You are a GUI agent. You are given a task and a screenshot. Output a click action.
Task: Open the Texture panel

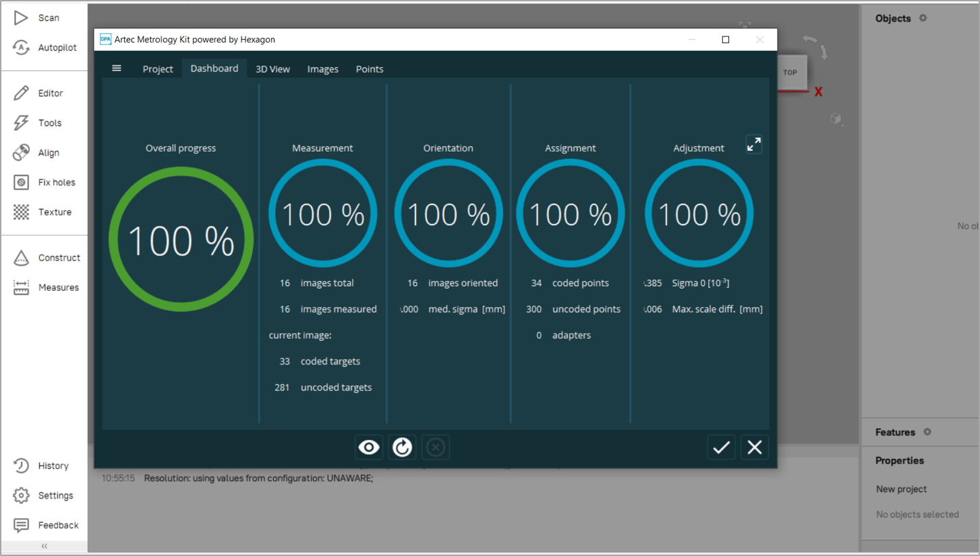[42, 212]
